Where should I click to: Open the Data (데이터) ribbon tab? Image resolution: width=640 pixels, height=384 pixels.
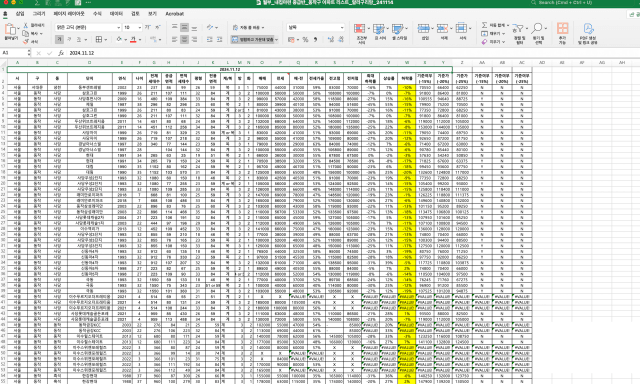116,14
